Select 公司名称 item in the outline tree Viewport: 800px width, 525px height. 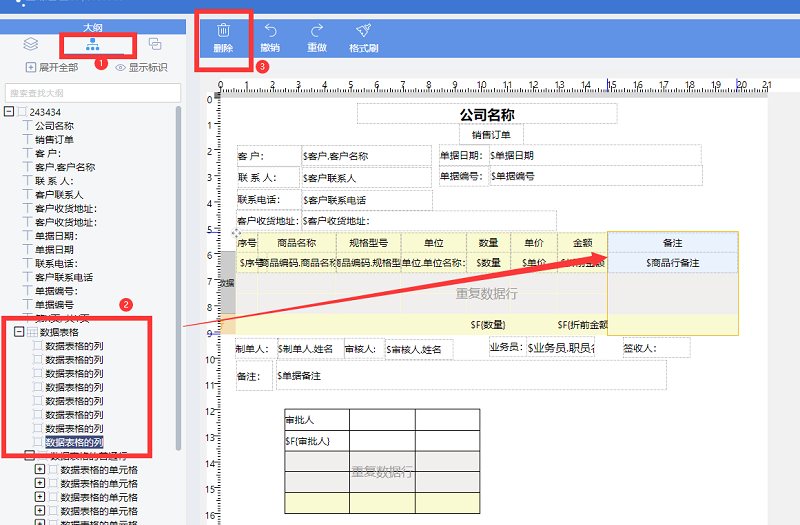coord(54,126)
